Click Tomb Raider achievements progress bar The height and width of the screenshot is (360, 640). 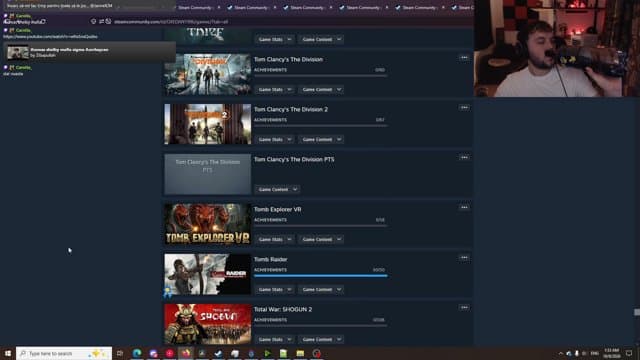click(x=320, y=276)
